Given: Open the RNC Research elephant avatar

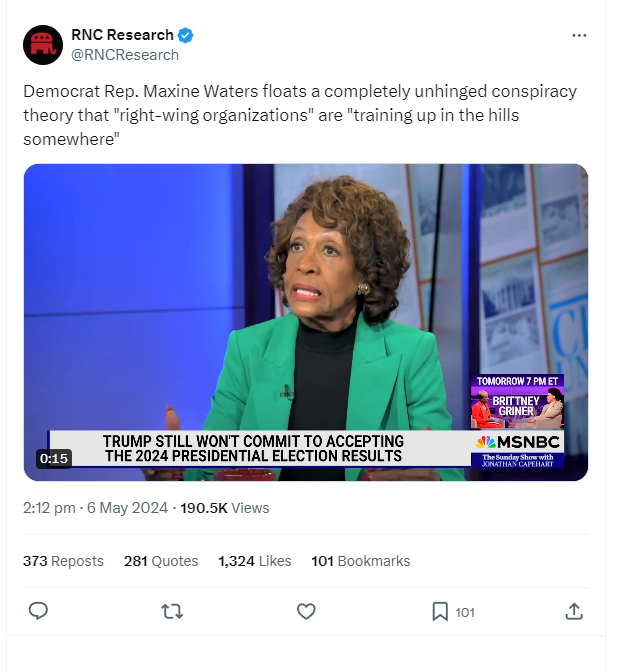Looking at the screenshot, I should (43, 45).
